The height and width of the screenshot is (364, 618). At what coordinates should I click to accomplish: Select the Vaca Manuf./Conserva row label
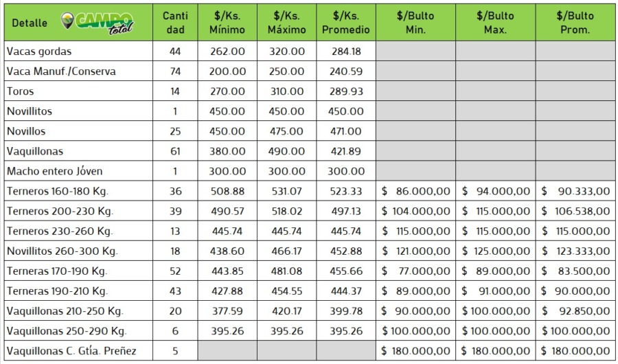pyautogui.click(x=61, y=71)
